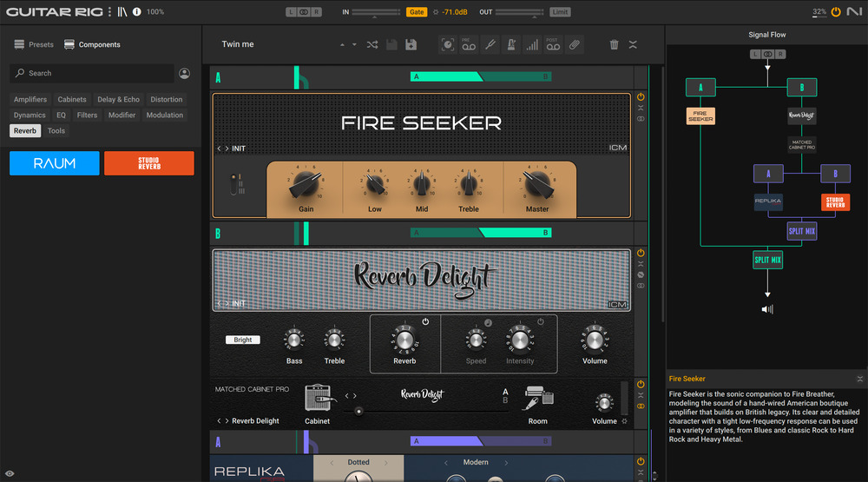This screenshot has height=482, width=868.
Task: Open the tuner tool
Action: [x=490, y=44]
